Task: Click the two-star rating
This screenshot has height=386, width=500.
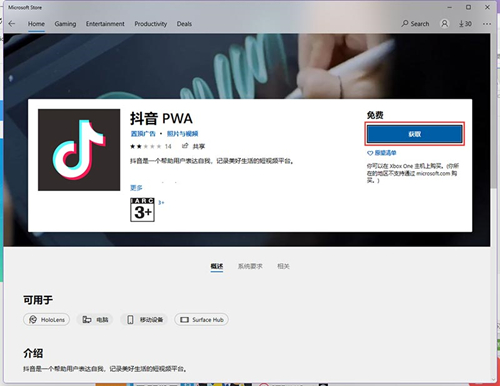Action: [x=146, y=146]
